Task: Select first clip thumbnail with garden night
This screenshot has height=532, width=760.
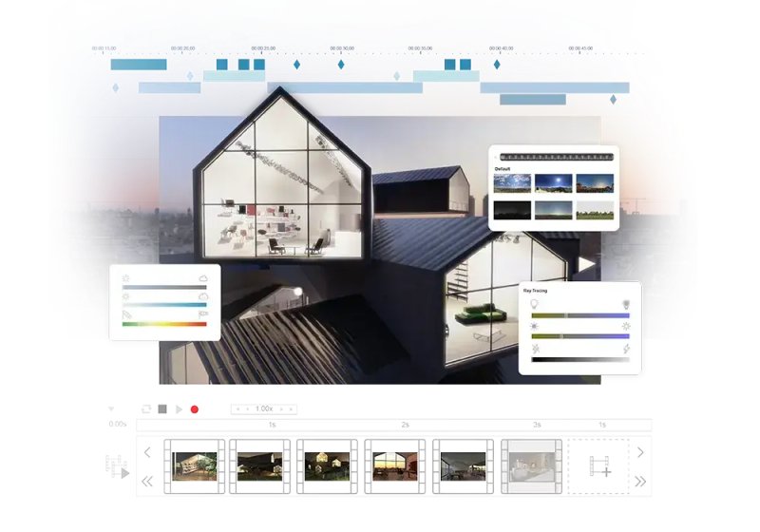Action: [x=195, y=466]
